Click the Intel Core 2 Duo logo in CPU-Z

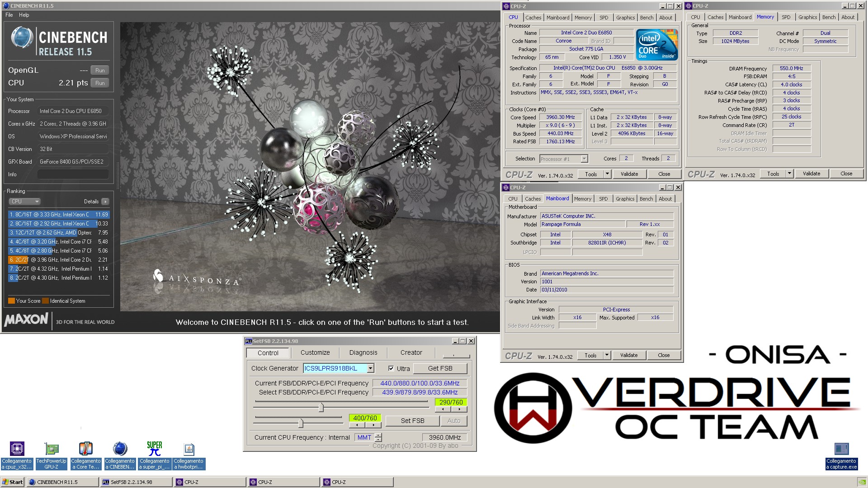(x=657, y=44)
